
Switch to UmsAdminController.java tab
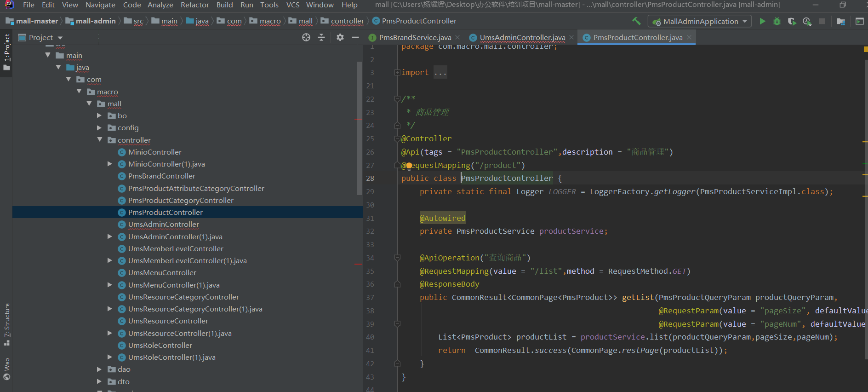pyautogui.click(x=522, y=37)
